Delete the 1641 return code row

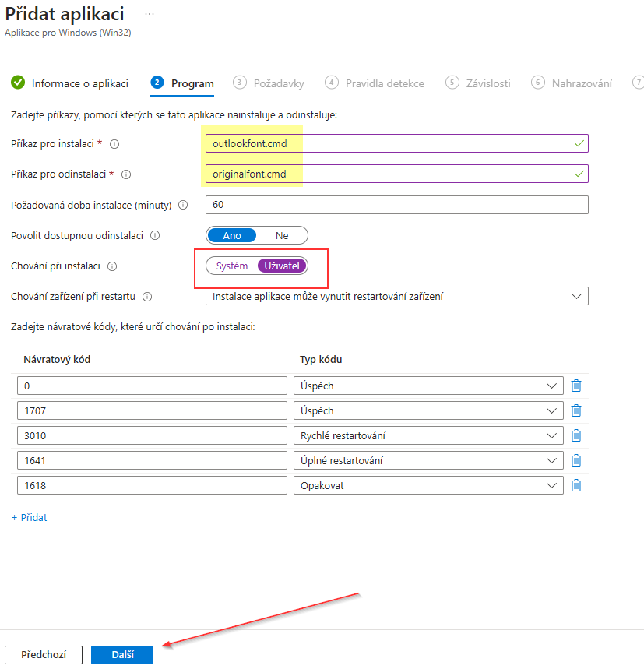coord(575,460)
